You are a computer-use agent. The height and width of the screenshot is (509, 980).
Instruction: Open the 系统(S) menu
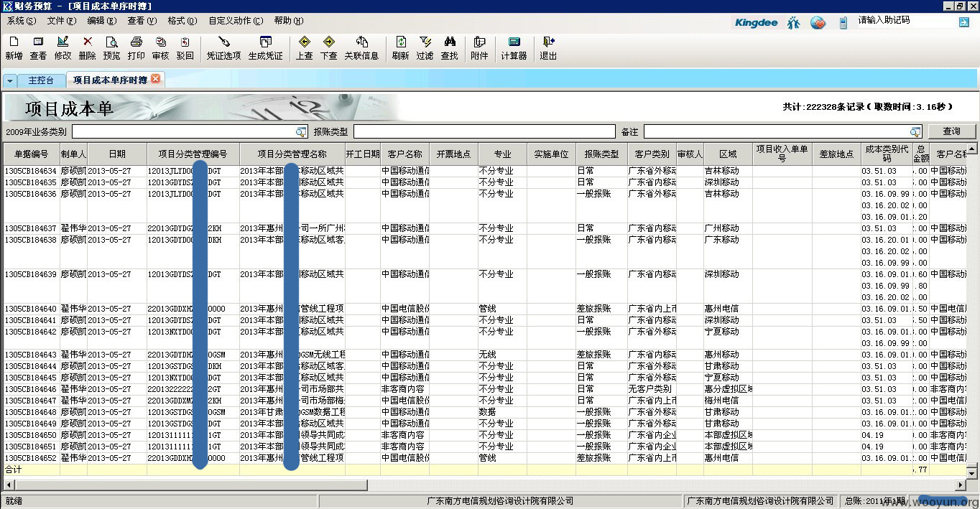(x=21, y=21)
